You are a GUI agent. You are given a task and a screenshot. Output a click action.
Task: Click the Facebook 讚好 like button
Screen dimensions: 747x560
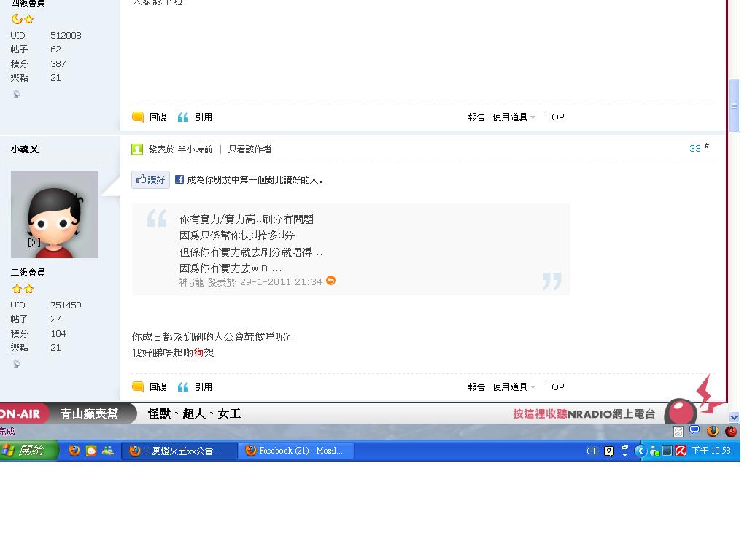(150, 179)
